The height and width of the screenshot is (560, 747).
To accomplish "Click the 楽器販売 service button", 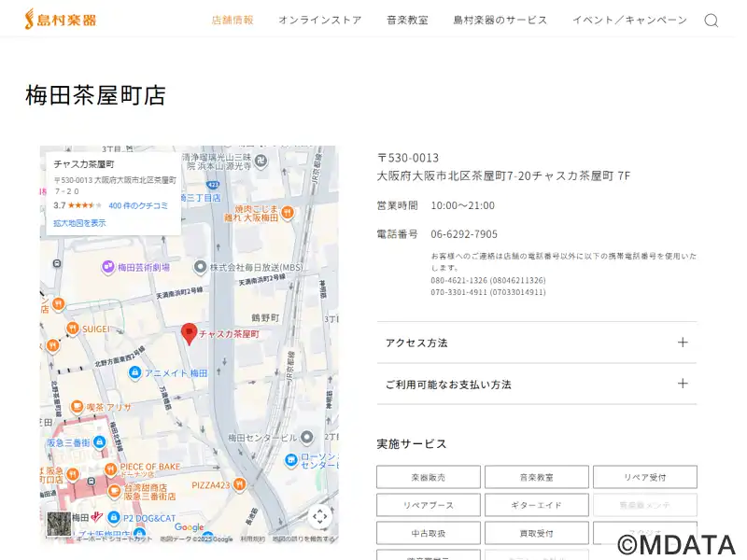I will pyautogui.click(x=428, y=477).
